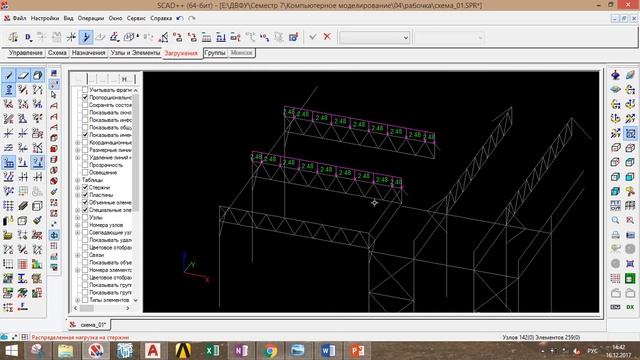Open the first toolbar combo box

pyautogui.click(x=375, y=38)
